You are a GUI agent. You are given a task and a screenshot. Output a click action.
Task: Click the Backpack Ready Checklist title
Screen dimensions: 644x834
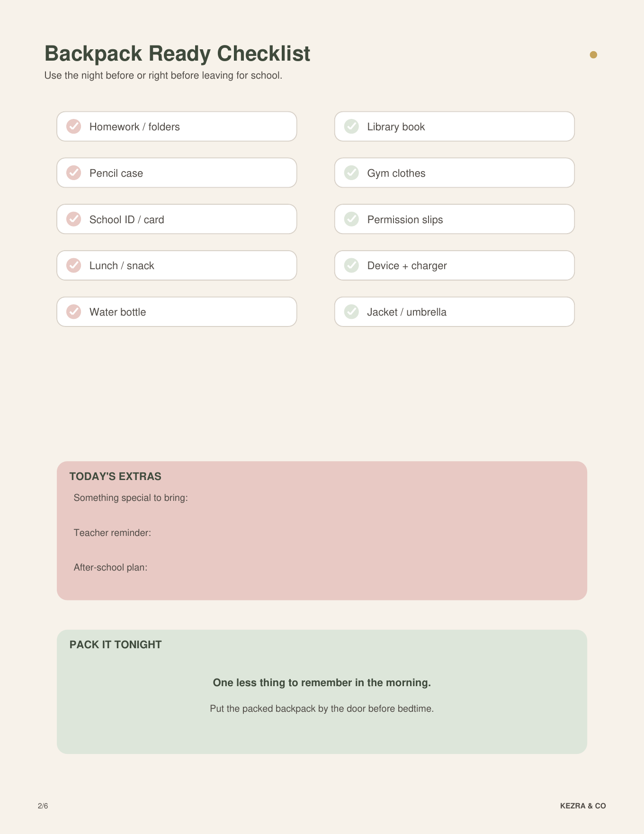pyautogui.click(x=178, y=54)
